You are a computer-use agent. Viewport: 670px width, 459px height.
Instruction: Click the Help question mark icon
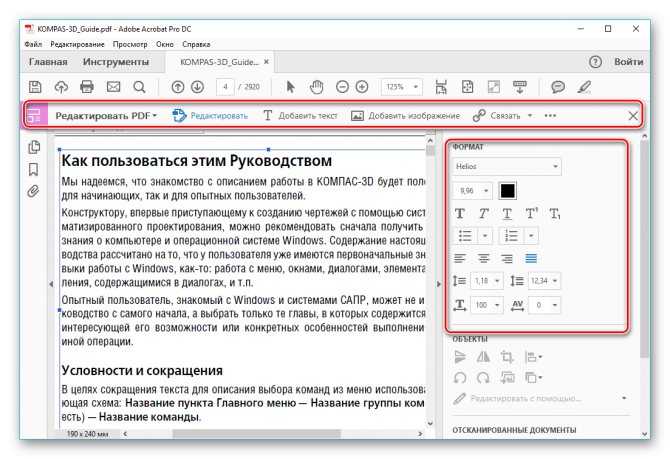pyautogui.click(x=595, y=62)
